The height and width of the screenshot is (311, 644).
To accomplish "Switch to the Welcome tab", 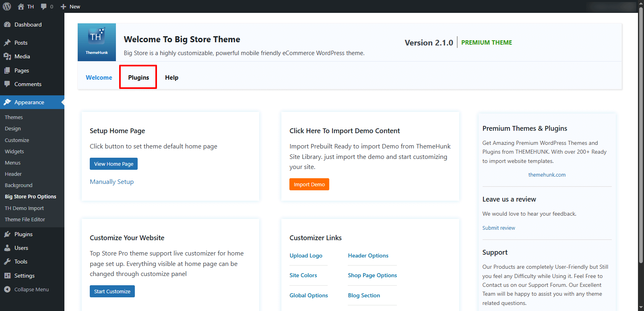I will click(99, 78).
